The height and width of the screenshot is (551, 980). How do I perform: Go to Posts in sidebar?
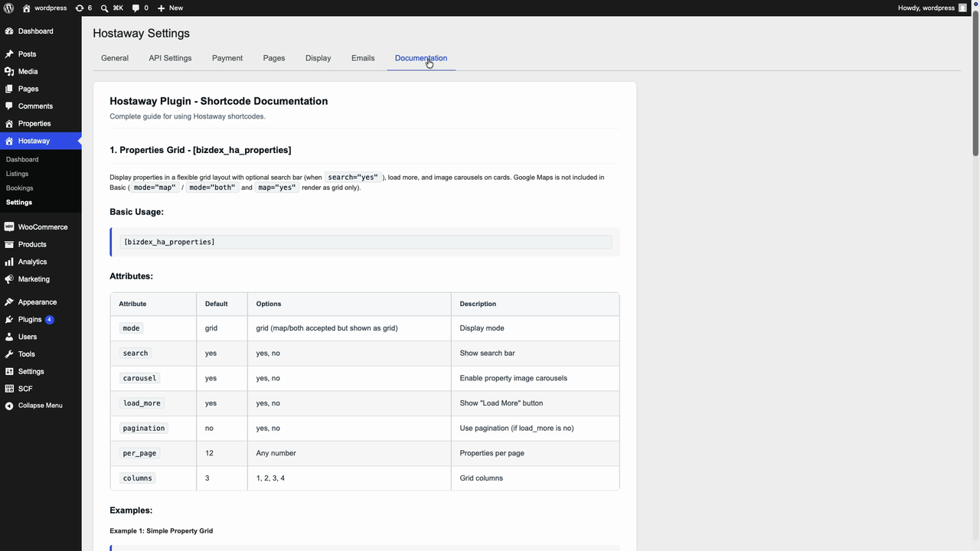[28, 54]
